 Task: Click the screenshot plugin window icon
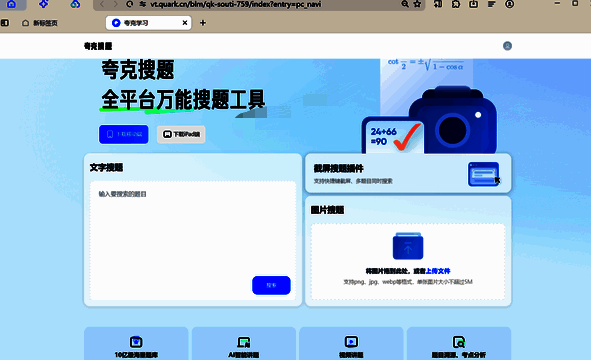pos(484,174)
